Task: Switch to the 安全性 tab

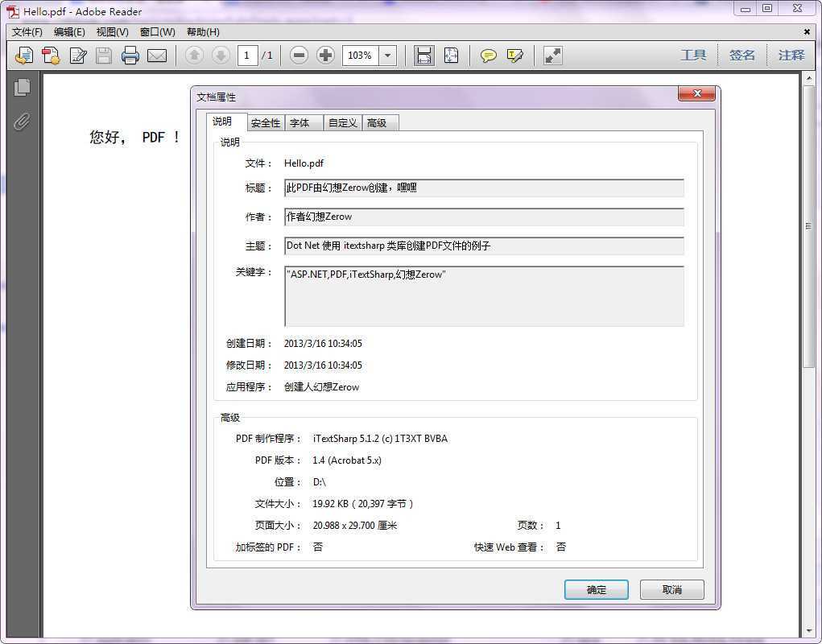Action: [266, 122]
